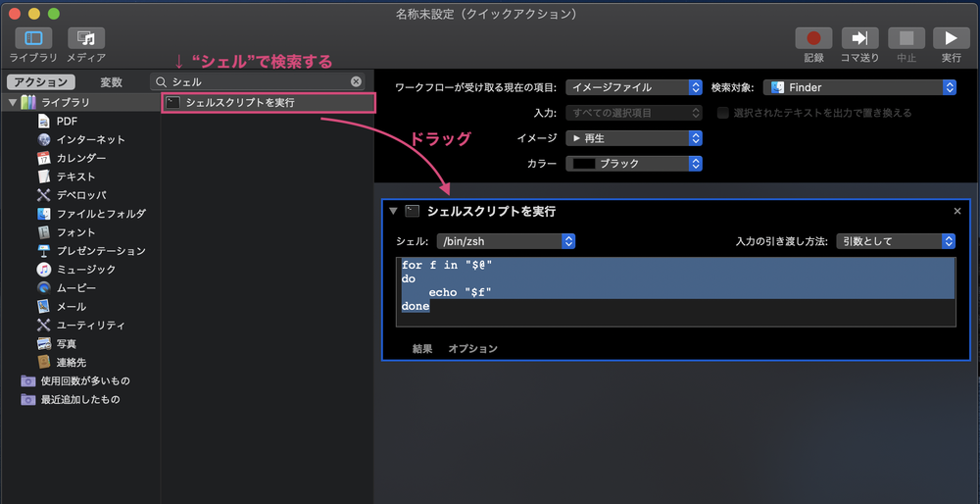
Task: Collapse the シェルスクリプトを実行 action panel
Action: 394,211
